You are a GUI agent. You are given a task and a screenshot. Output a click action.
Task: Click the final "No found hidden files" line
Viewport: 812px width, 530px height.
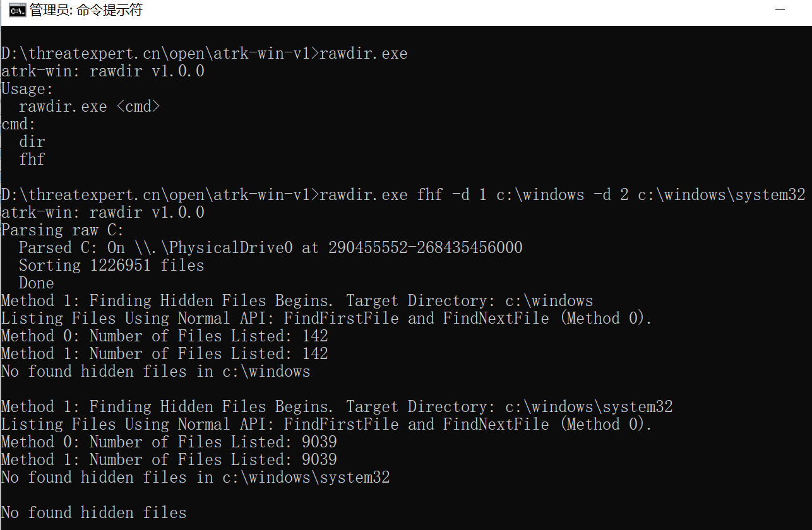tap(93, 513)
